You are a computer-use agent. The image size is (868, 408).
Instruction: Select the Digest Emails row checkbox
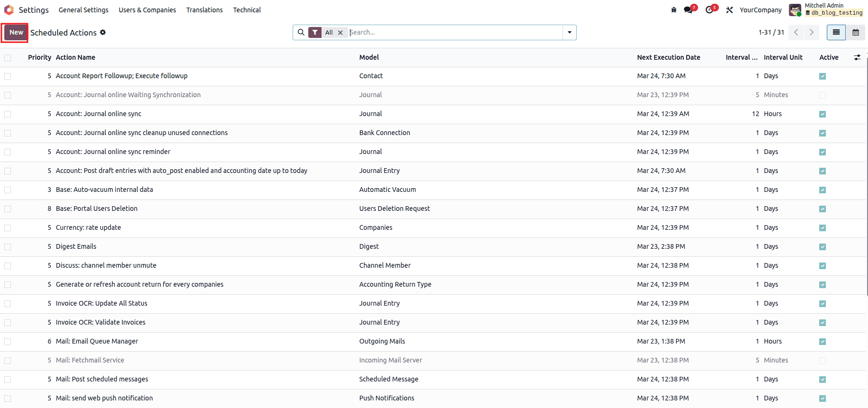[8, 247]
